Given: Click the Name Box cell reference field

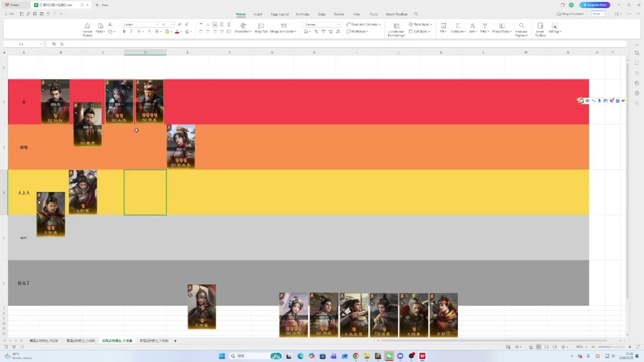Looking at the screenshot, I should point(24,44).
